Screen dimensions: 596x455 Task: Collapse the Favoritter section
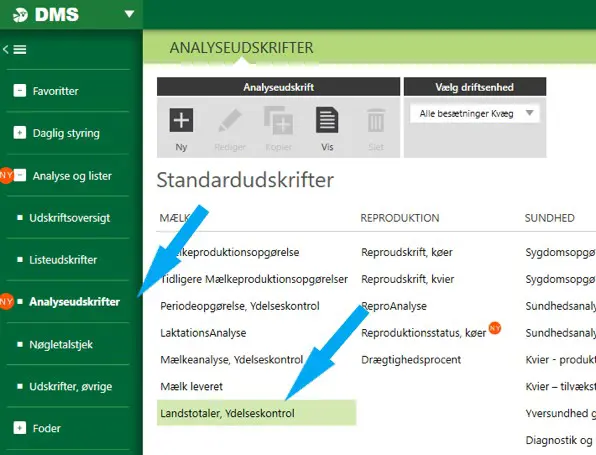point(20,91)
